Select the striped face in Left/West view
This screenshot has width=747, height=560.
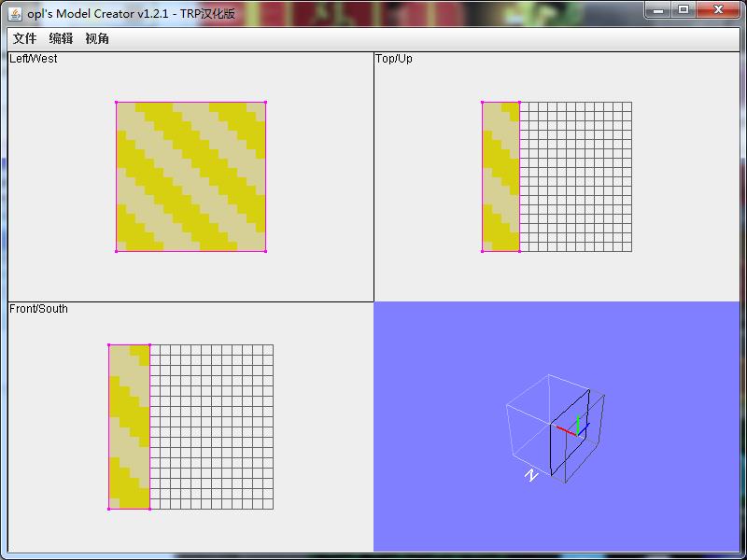point(190,176)
